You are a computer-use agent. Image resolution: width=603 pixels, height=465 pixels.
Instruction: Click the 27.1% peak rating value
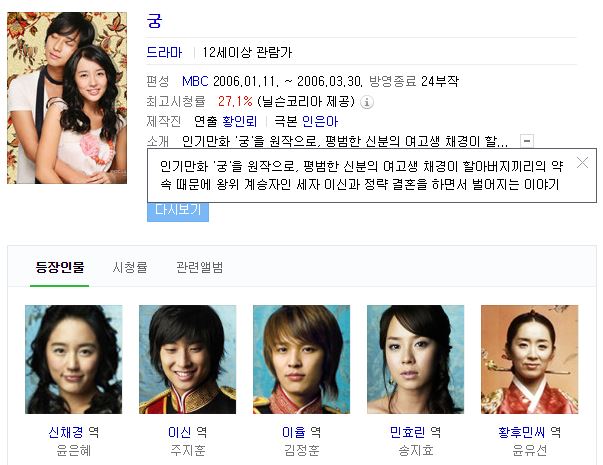coord(235,102)
